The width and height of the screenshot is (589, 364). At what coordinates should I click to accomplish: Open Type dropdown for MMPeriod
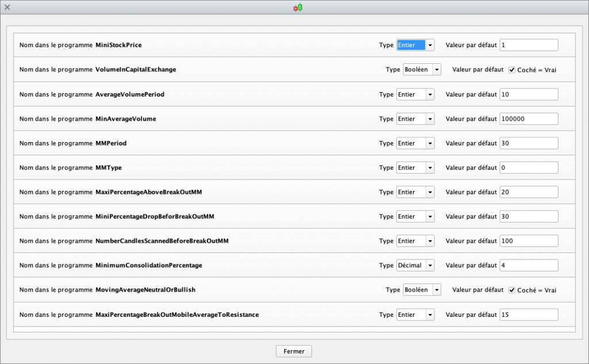(415, 143)
